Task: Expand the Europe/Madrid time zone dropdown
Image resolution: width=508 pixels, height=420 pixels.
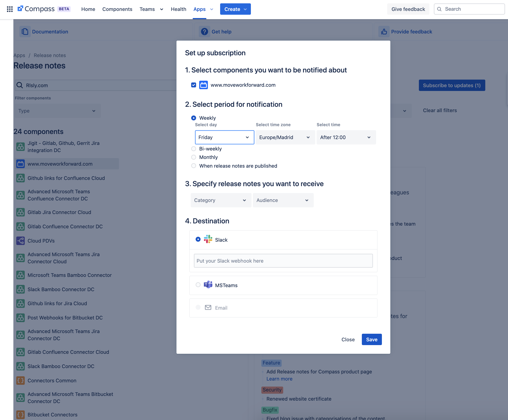Action: [x=285, y=137]
